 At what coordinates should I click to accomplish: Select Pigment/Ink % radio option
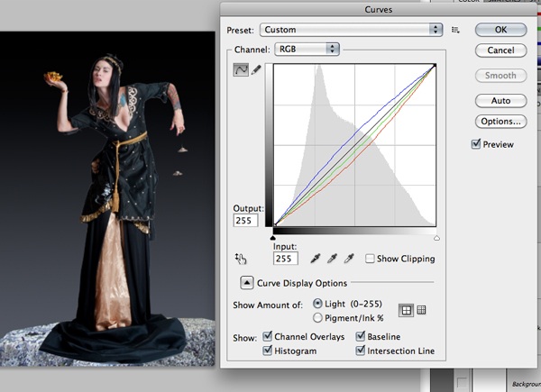pyautogui.click(x=317, y=317)
